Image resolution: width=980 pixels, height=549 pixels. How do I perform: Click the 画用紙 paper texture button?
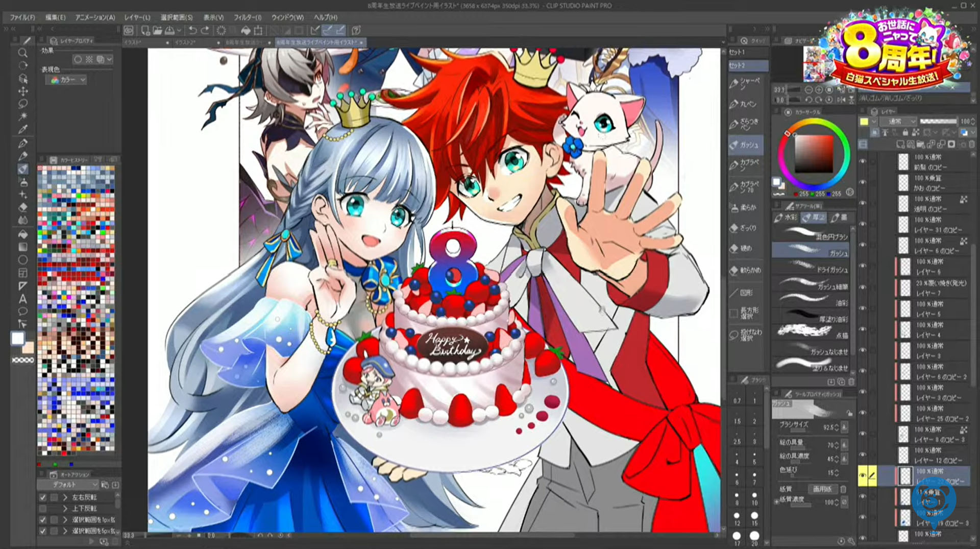click(822, 489)
